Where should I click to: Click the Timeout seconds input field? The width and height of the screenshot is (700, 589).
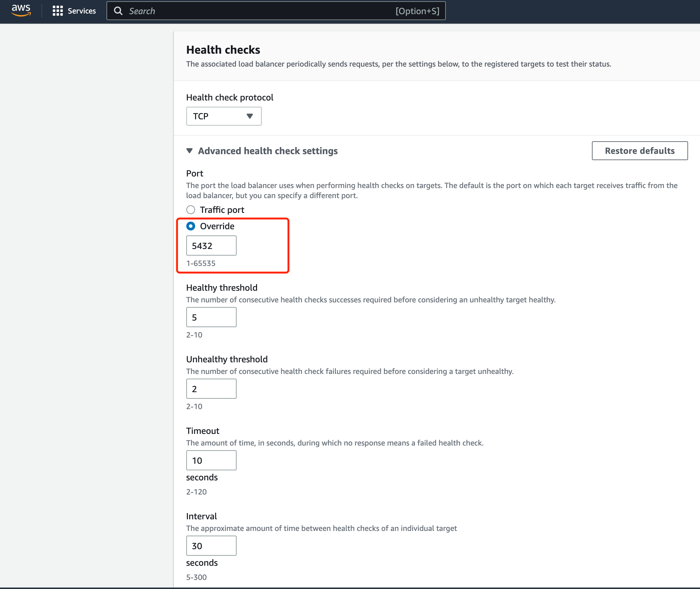211,460
